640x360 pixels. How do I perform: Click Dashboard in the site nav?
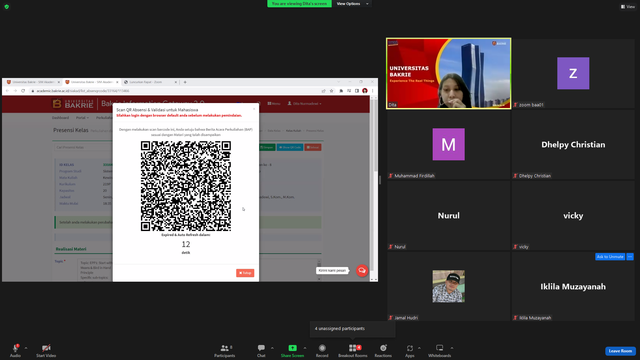point(60,118)
